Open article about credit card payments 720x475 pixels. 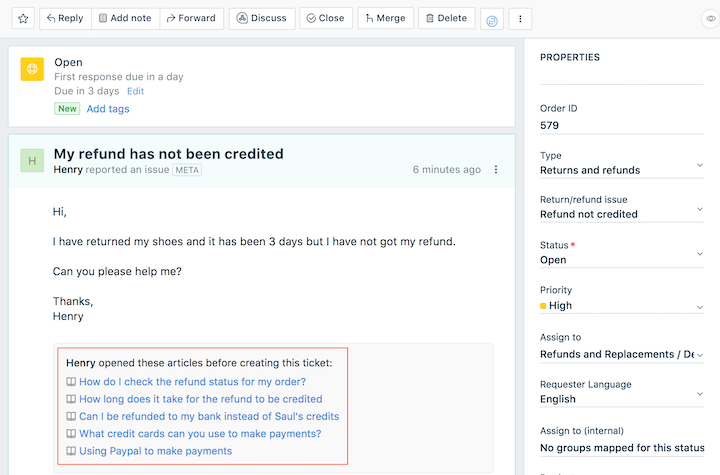(x=200, y=434)
